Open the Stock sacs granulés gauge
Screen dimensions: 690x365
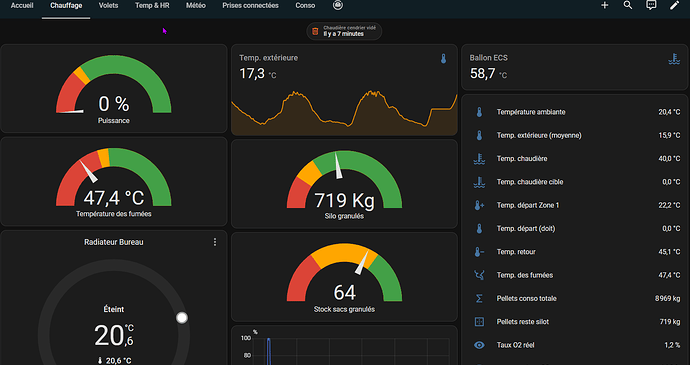pos(344,277)
